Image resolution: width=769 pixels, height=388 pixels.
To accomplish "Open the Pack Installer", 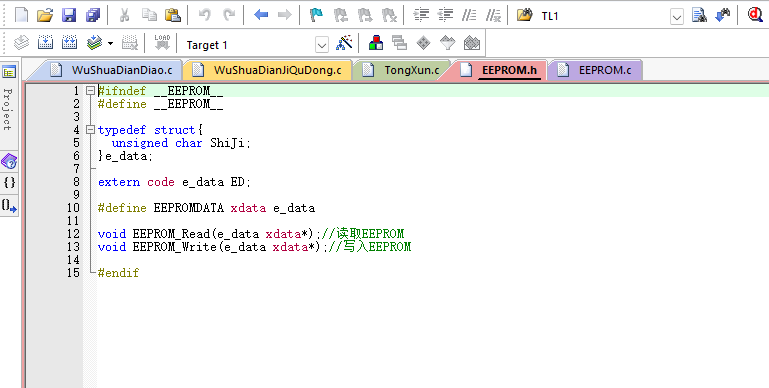I will click(471, 43).
